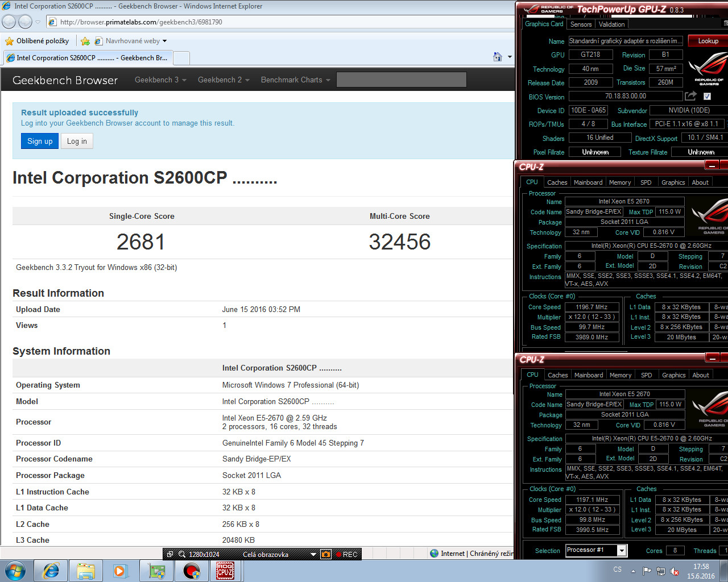728x582 pixels.
Task: Switch to GPU-Z Graphics Card tab
Action: (544, 24)
